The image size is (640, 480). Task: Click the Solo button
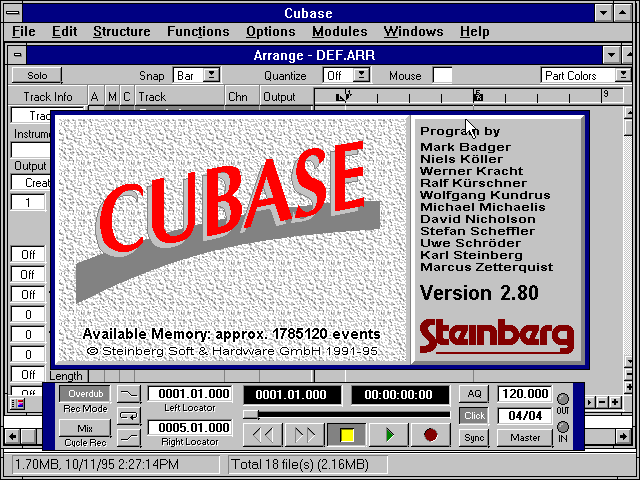[37, 75]
